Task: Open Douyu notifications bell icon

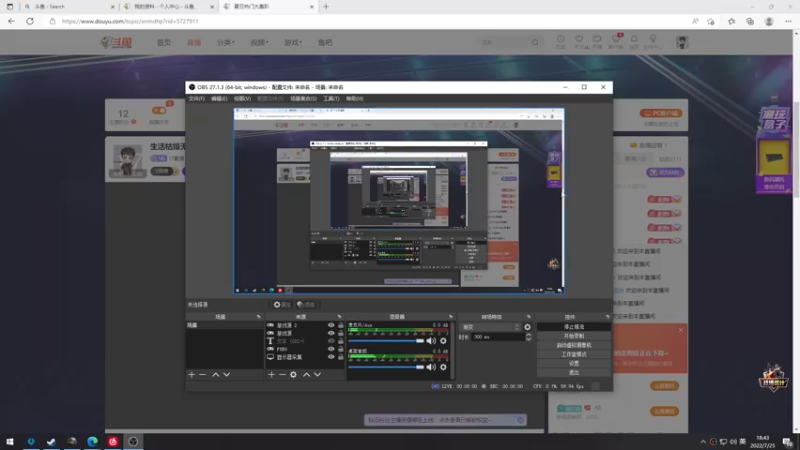Action: (634, 41)
